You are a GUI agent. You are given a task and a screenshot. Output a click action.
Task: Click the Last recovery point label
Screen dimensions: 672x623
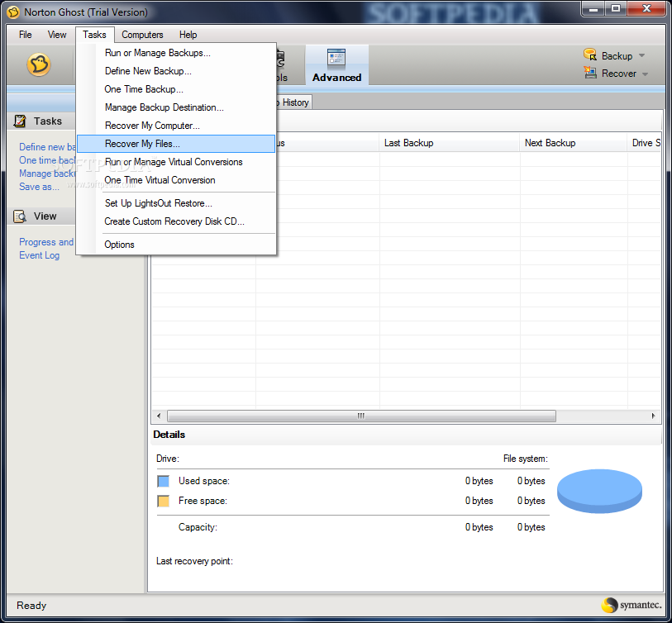pyautogui.click(x=194, y=561)
